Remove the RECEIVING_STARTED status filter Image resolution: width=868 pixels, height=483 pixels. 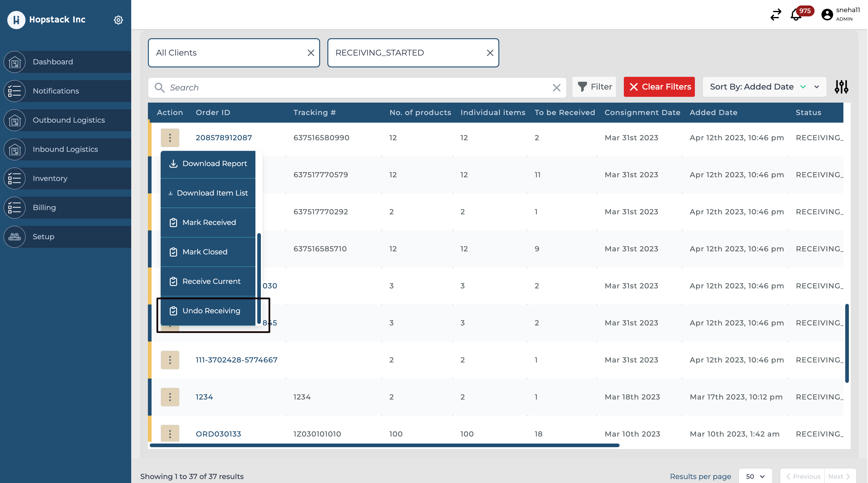click(490, 53)
